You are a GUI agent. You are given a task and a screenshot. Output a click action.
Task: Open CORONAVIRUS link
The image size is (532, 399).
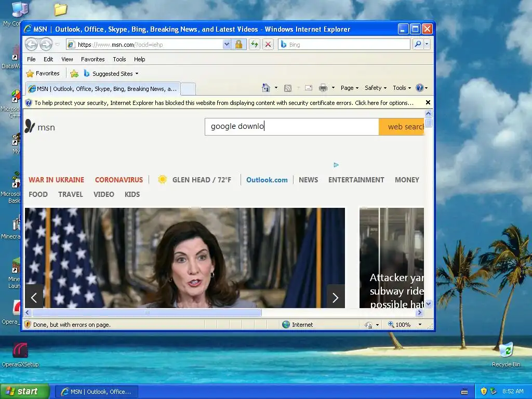coord(119,180)
